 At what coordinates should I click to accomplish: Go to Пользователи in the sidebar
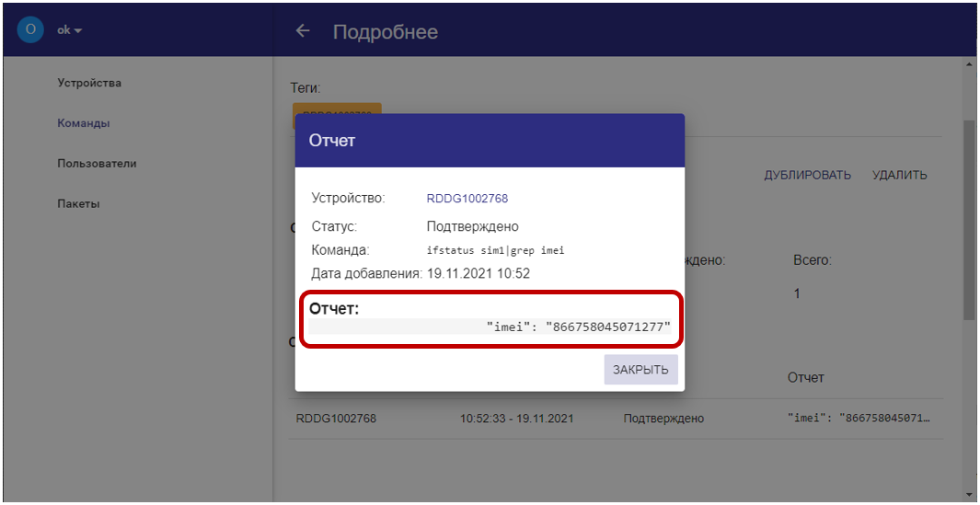97,164
